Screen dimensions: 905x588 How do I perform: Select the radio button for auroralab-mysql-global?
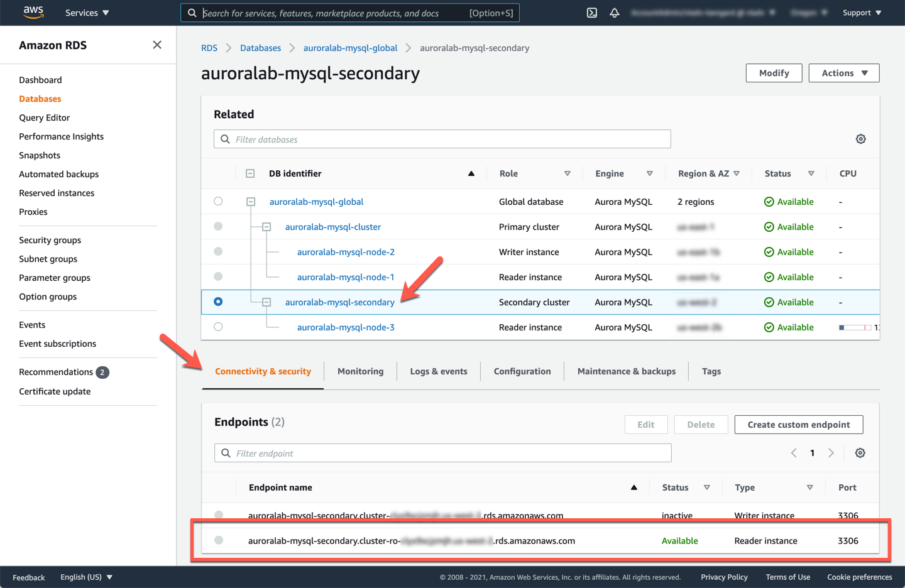point(218,201)
